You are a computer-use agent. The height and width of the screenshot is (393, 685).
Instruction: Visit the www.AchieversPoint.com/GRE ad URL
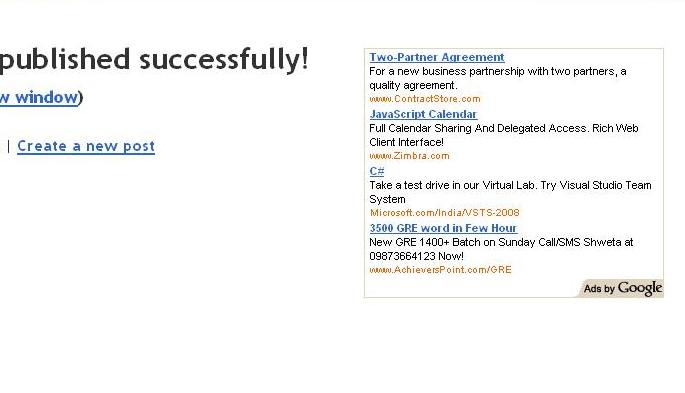coord(440,270)
